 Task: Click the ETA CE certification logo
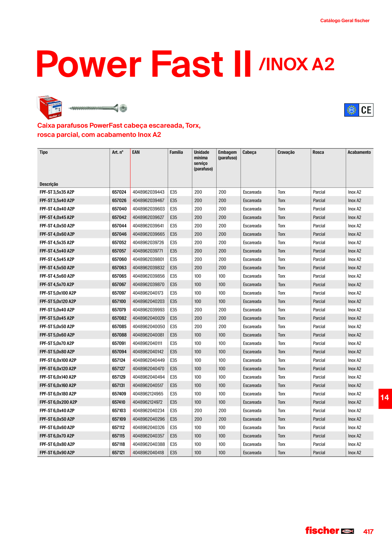359,110
